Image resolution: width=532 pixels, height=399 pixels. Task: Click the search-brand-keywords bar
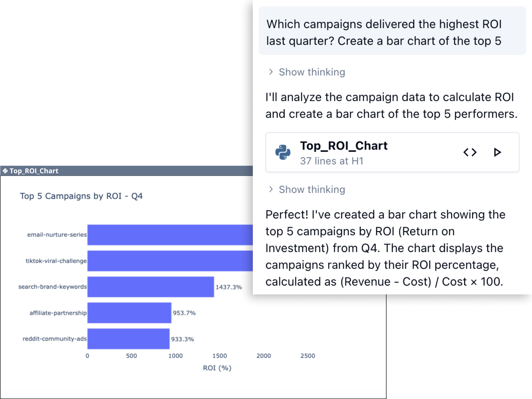tap(149, 287)
